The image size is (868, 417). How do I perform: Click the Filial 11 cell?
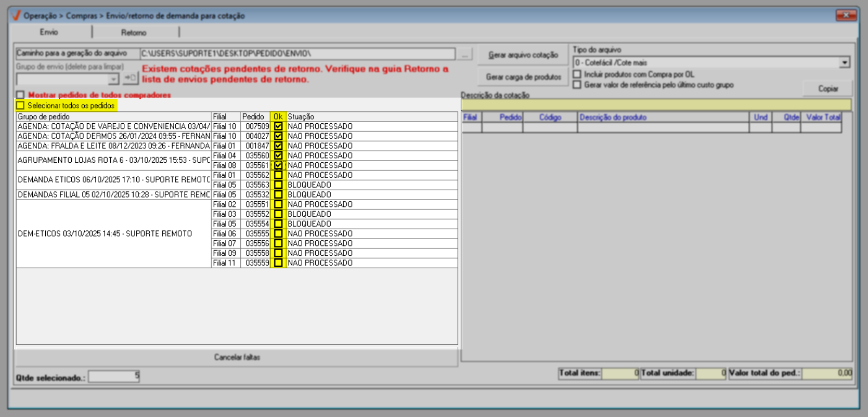point(225,263)
